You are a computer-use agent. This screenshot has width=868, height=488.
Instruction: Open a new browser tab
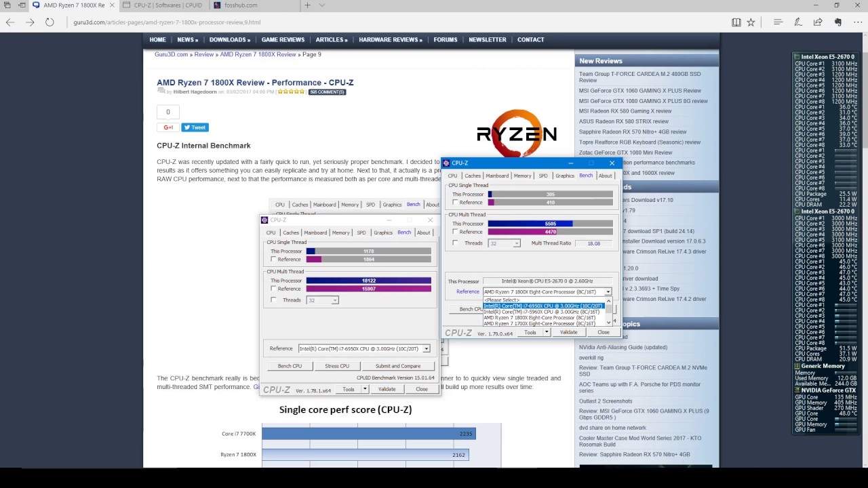click(x=307, y=5)
